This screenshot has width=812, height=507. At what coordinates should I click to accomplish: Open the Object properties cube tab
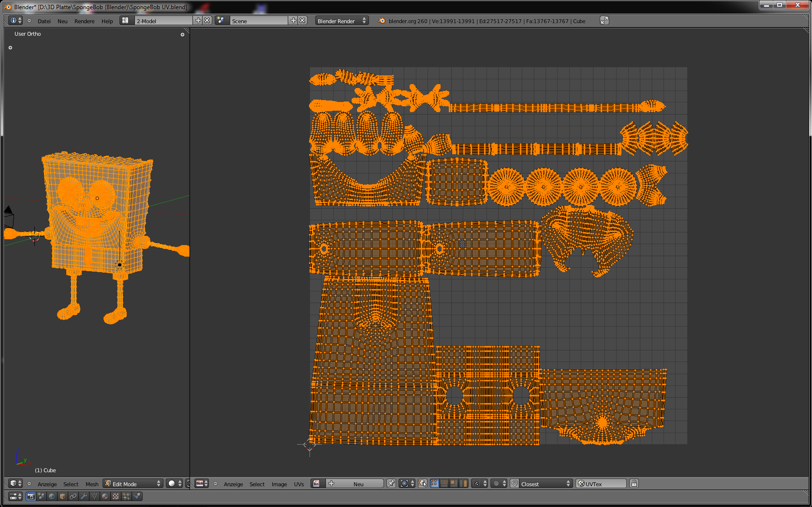tap(62, 496)
